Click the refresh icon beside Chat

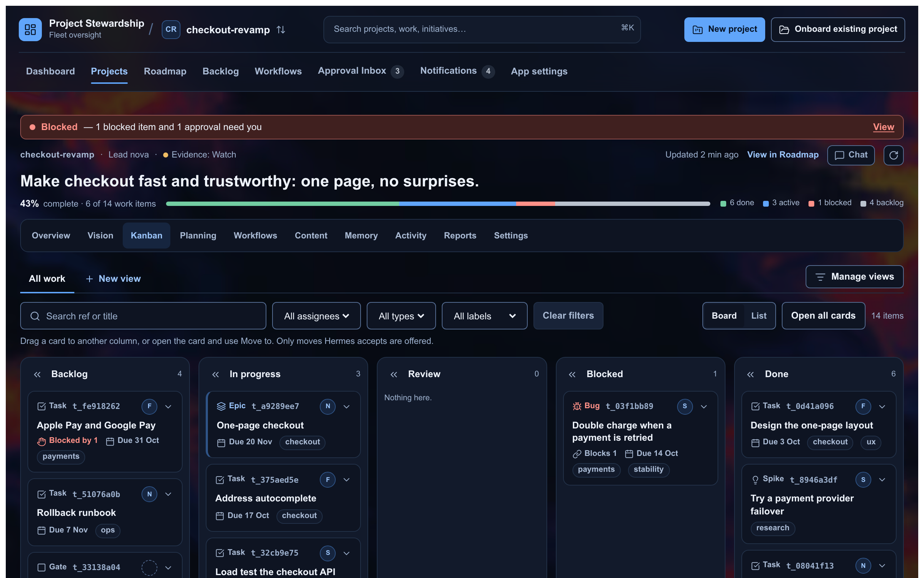click(x=893, y=155)
